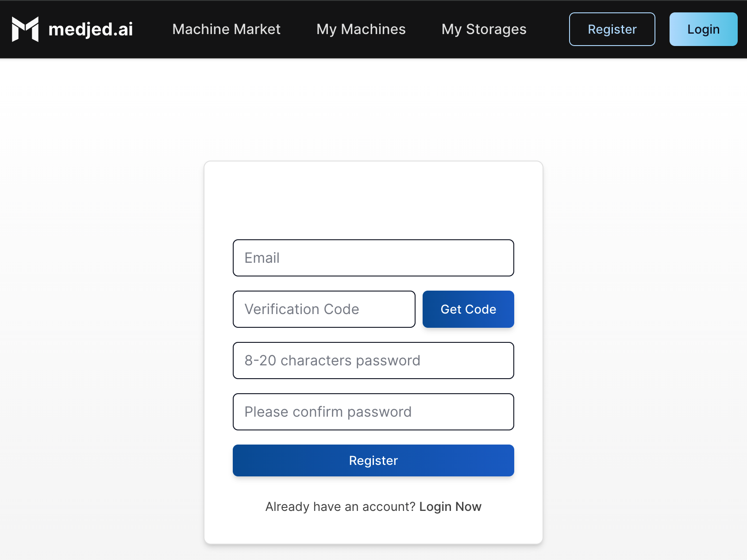Submit the form with the Register button
Image resolution: width=747 pixels, height=560 pixels.
pos(373,460)
